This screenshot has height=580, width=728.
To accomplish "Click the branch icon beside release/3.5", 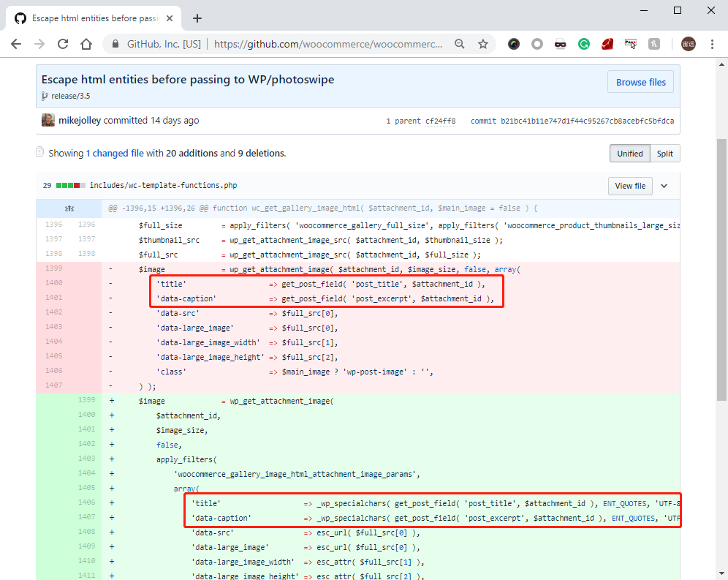I will coord(45,96).
